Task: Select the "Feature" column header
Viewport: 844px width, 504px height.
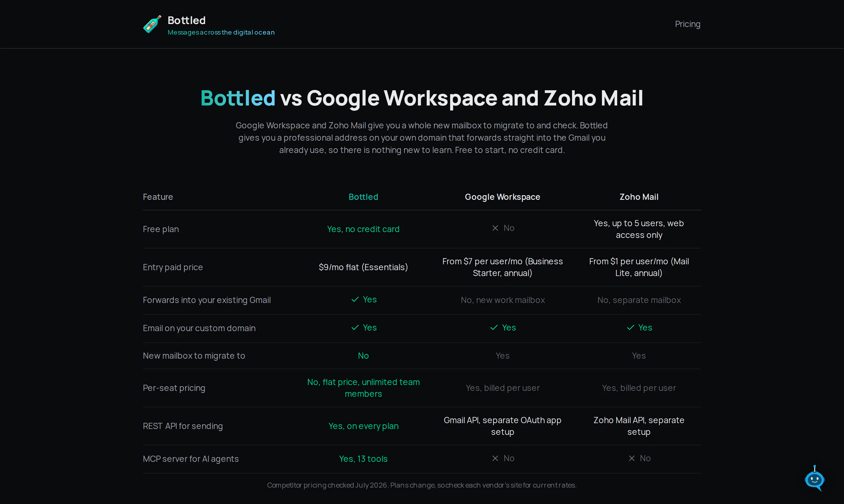Action: coord(158,197)
